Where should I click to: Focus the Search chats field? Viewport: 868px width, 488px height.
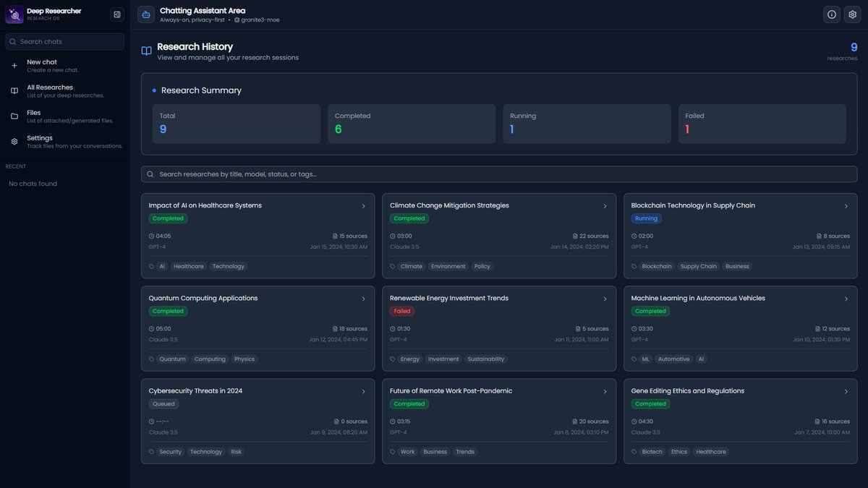[65, 42]
